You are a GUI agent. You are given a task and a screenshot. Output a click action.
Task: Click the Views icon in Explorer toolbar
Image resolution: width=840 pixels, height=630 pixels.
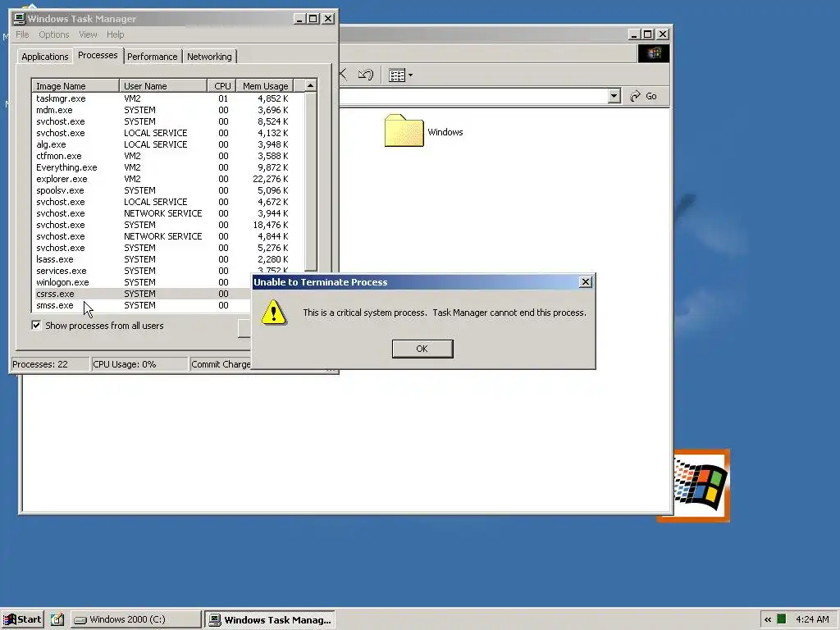[397, 75]
